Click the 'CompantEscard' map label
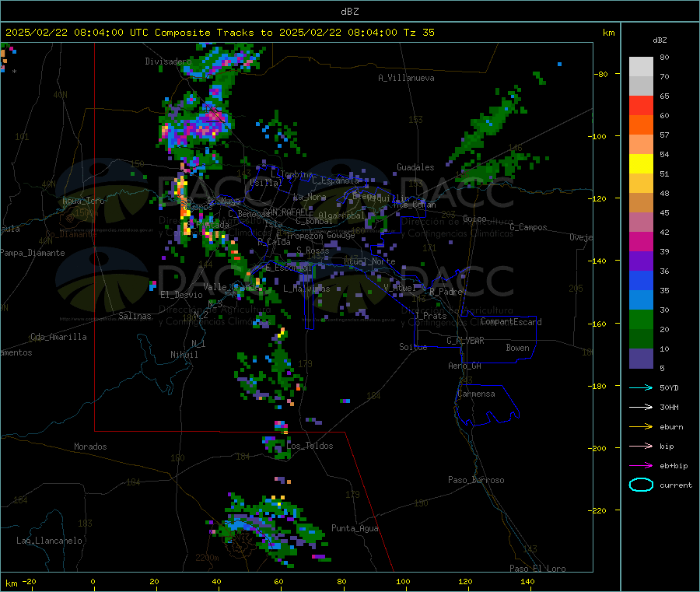The image size is (700, 592). click(x=511, y=321)
